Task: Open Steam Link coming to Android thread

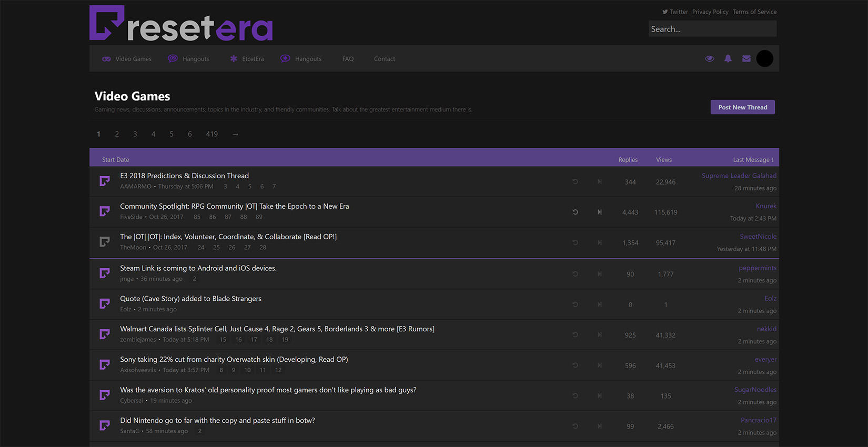Action: (x=198, y=268)
